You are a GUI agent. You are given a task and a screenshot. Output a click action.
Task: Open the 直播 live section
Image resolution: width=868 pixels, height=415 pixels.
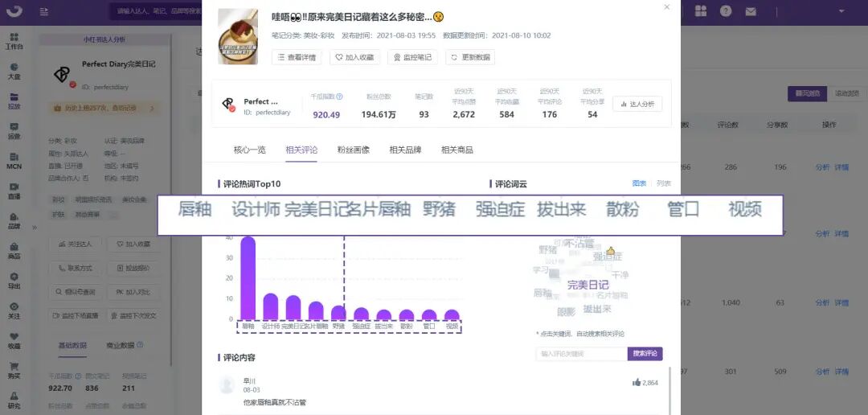[14, 191]
